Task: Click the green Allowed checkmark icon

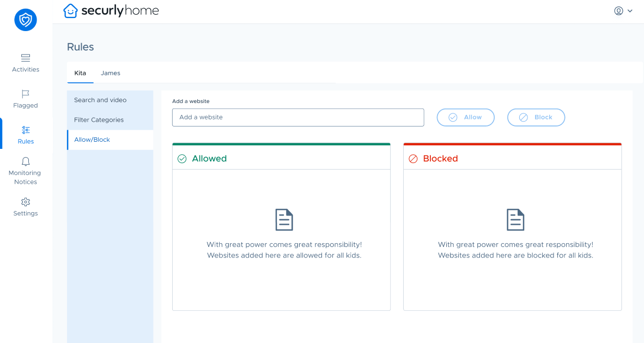Action: tap(182, 159)
